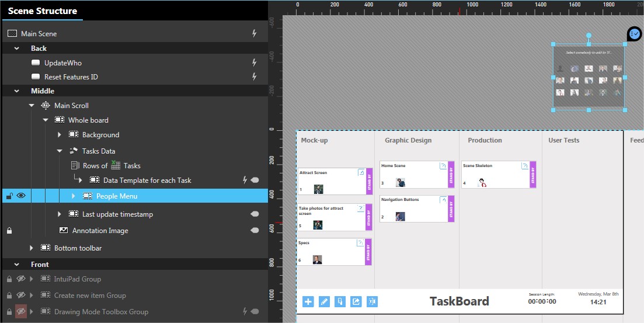644x323 pixels.
Task: Collapse the Middle layer section
Action: click(17, 91)
